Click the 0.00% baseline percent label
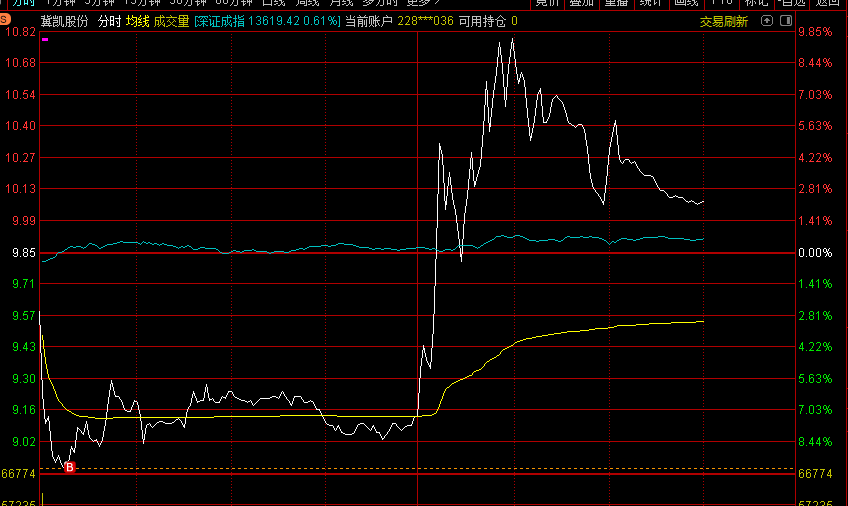The image size is (848, 506). (x=816, y=253)
